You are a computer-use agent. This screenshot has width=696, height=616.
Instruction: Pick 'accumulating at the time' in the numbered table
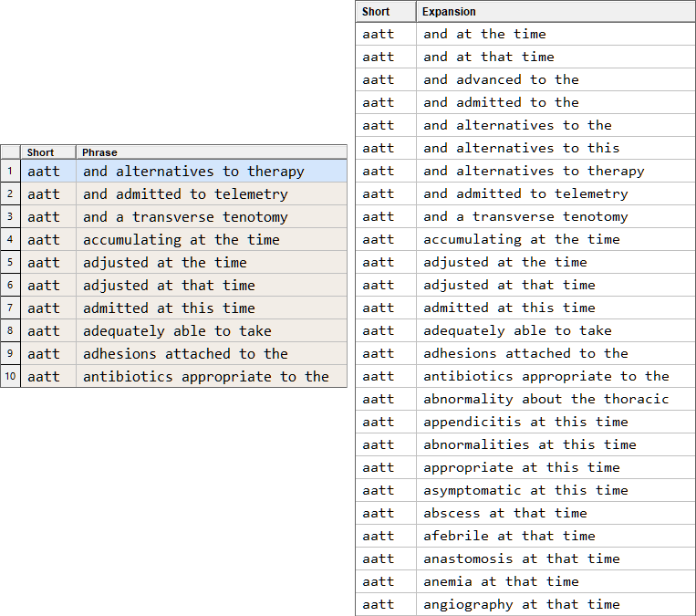pyautogui.click(x=182, y=240)
